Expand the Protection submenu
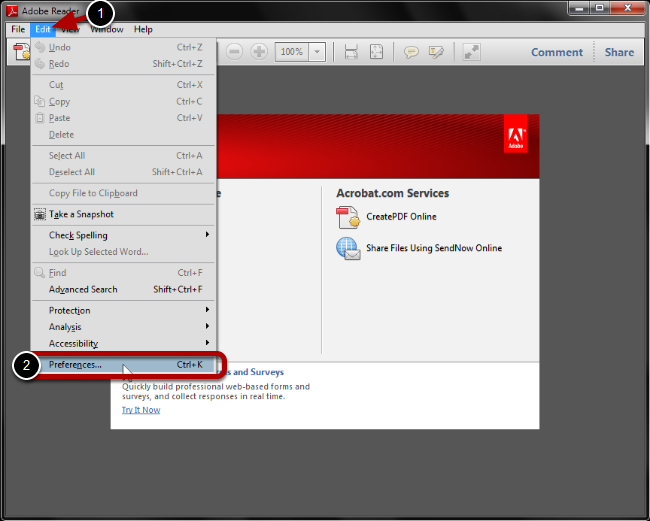This screenshot has height=521, width=650. tap(207, 310)
